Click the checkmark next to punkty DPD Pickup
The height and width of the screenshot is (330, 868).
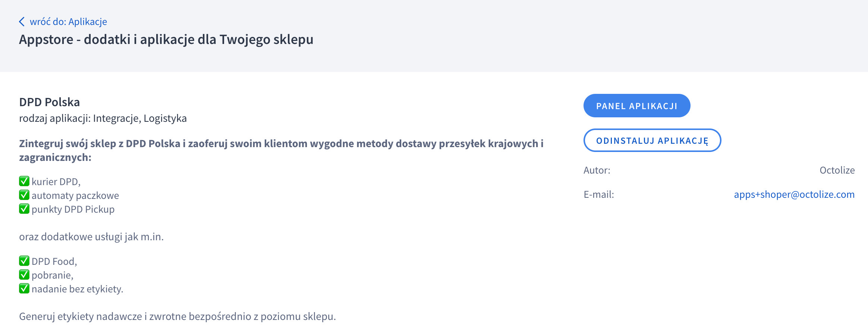click(23, 209)
